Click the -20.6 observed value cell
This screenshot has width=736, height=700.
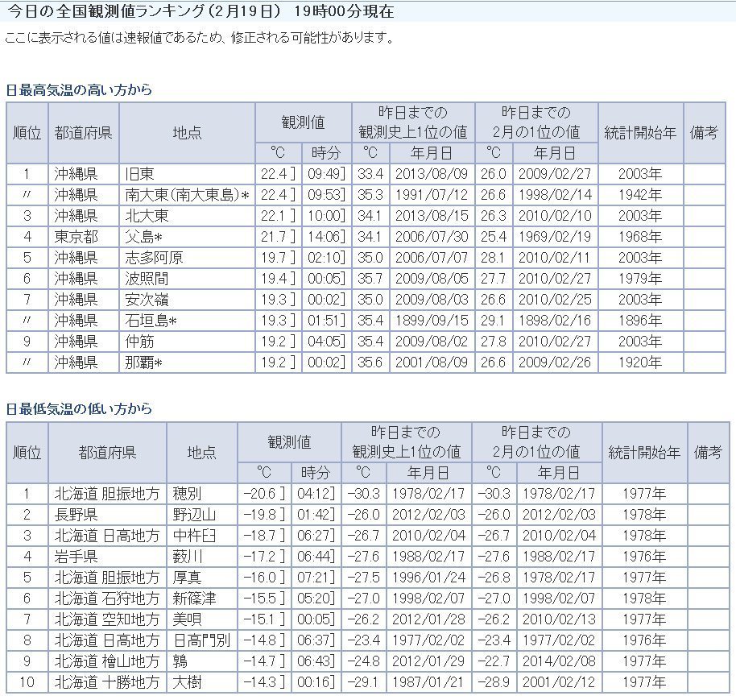pyautogui.click(x=263, y=493)
